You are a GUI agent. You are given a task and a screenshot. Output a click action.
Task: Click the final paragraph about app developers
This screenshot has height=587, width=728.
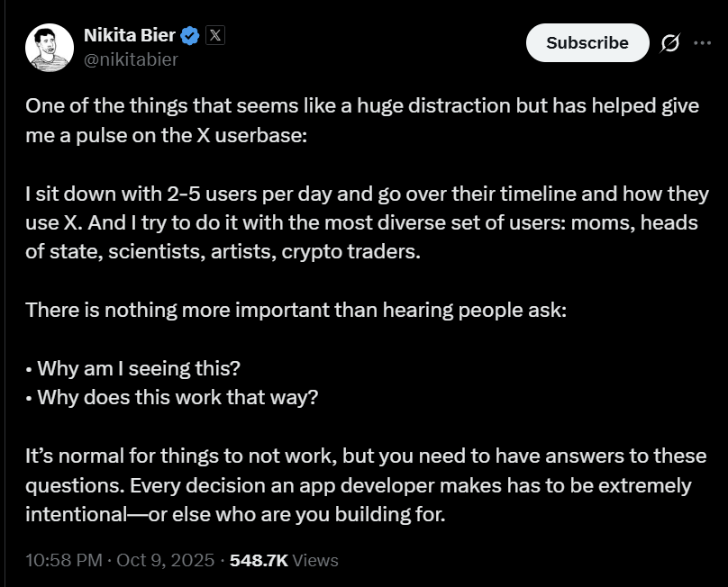[x=360, y=485]
